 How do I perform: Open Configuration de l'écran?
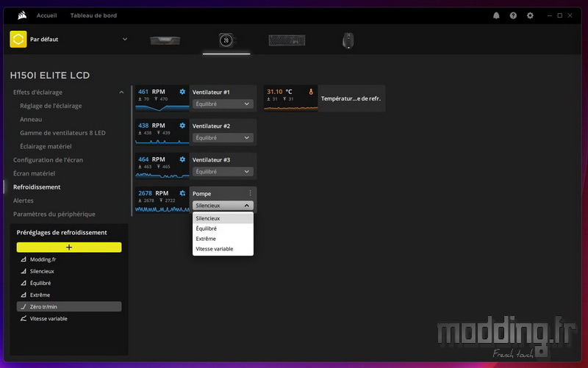coord(48,159)
